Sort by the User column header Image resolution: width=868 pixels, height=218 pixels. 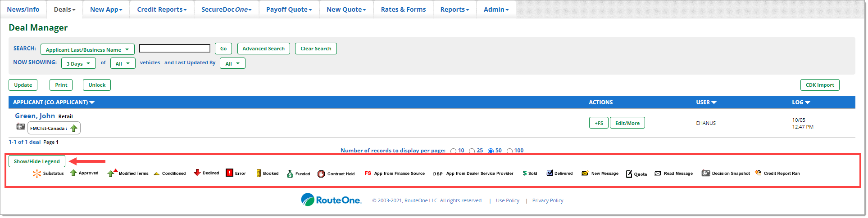(x=706, y=102)
